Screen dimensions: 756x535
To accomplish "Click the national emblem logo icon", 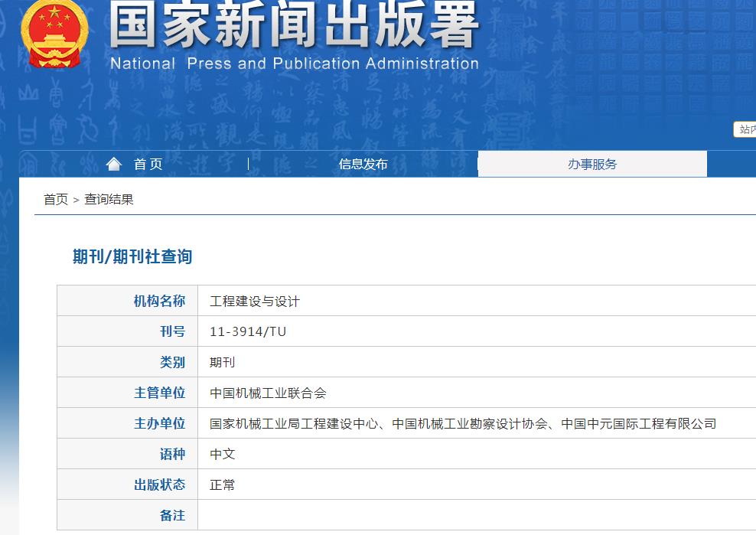I will [x=54, y=34].
